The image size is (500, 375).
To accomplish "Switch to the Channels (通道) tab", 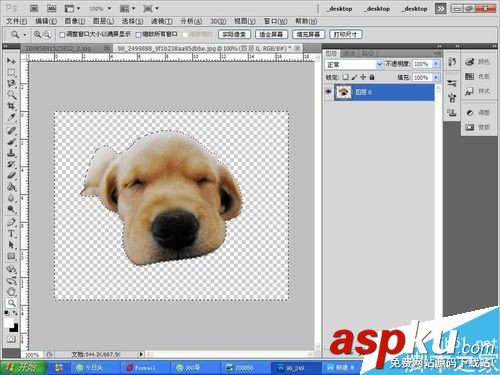I will [349, 53].
